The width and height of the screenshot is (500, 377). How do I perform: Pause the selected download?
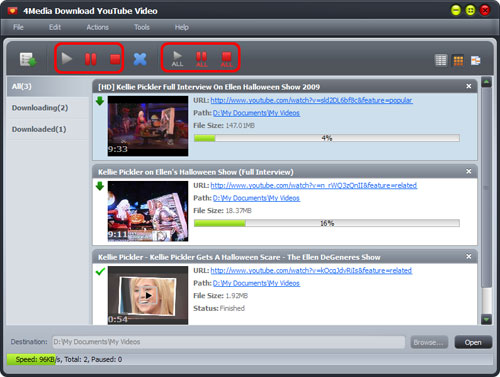click(x=91, y=59)
